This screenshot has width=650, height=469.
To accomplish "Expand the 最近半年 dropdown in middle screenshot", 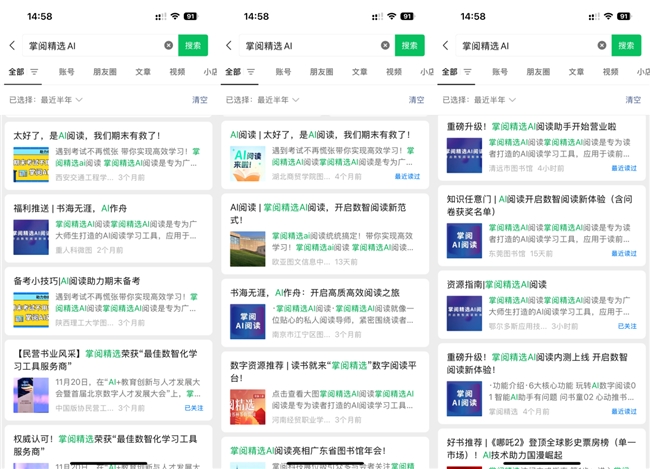I will [278, 100].
